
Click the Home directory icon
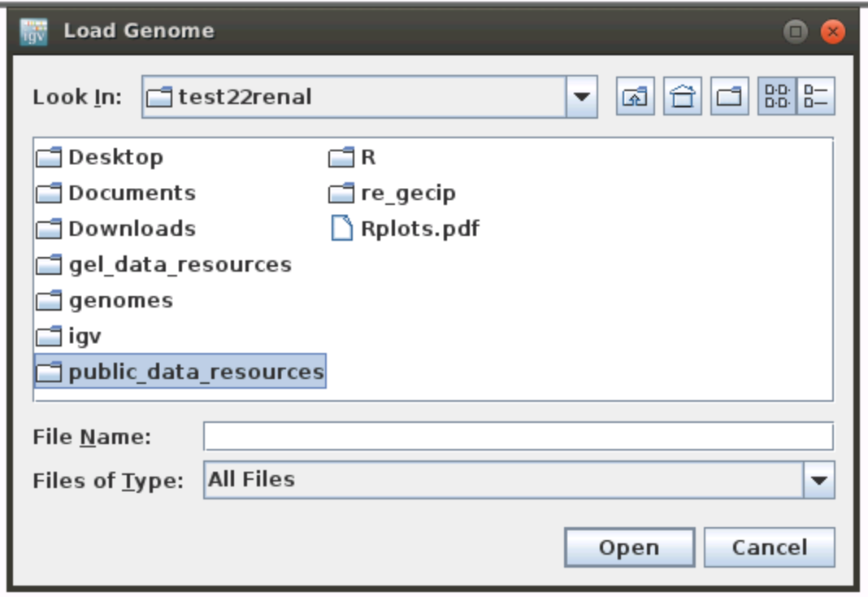[681, 94]
